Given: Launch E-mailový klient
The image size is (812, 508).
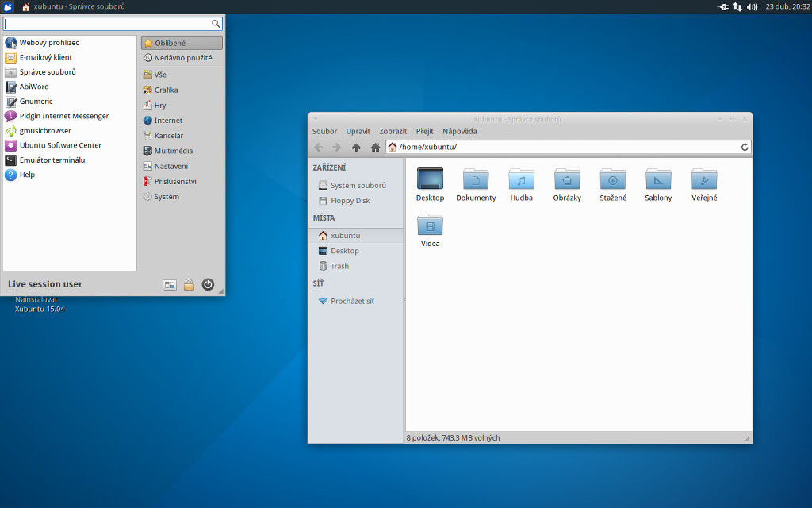Looking at the screenshot, I should [x=70, y=57].
